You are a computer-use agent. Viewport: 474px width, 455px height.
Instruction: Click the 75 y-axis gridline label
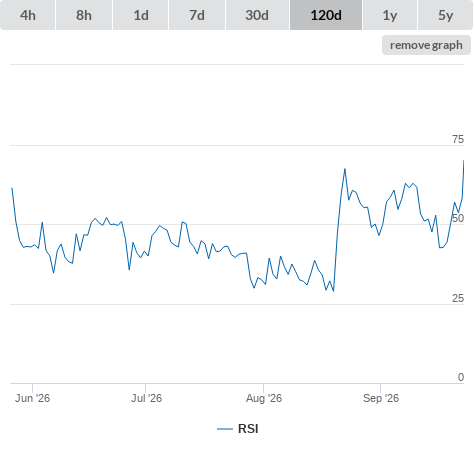click(458, 139)
